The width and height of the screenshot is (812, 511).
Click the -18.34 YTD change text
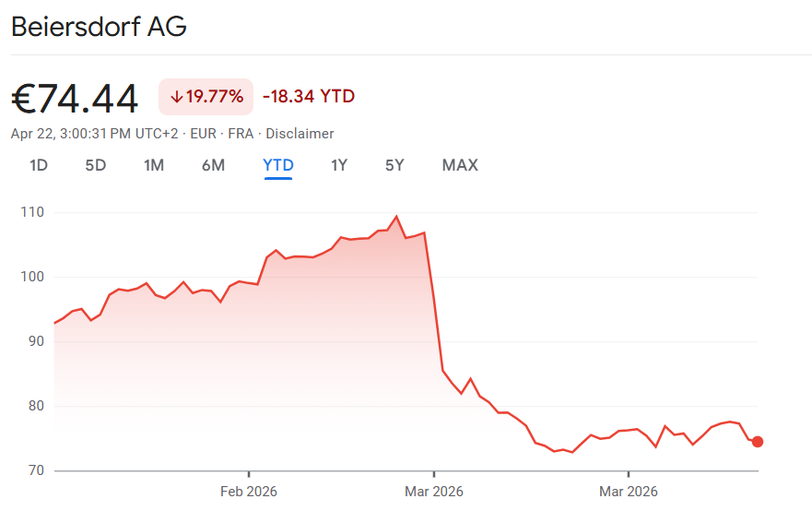click(309, 97)
